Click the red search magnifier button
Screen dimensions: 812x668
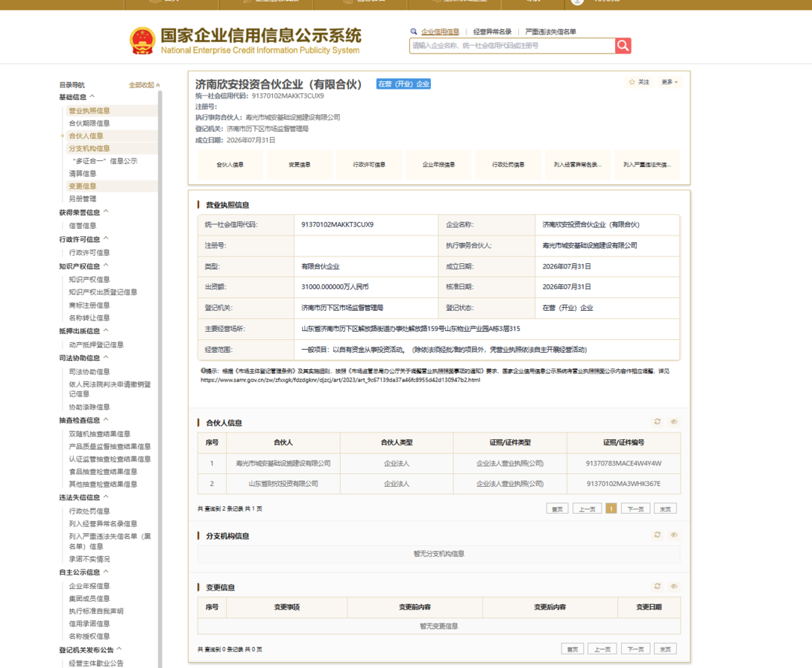pos(623,46)
